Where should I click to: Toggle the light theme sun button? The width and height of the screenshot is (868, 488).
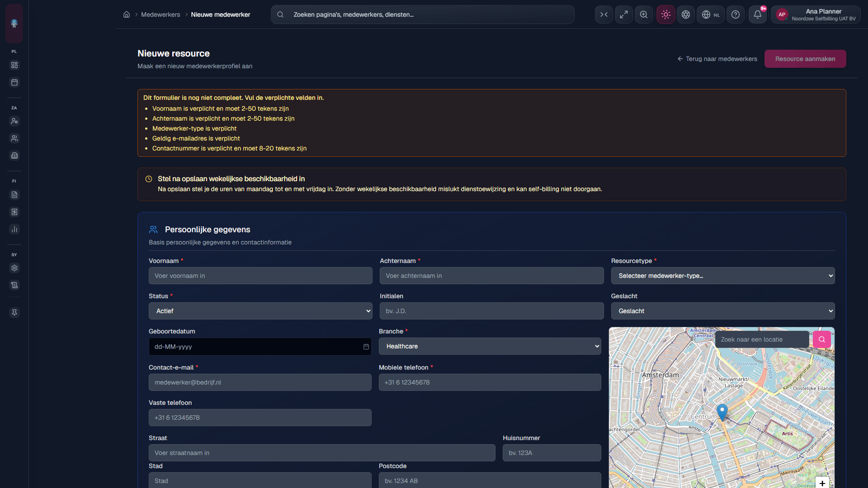pos(666,14)
